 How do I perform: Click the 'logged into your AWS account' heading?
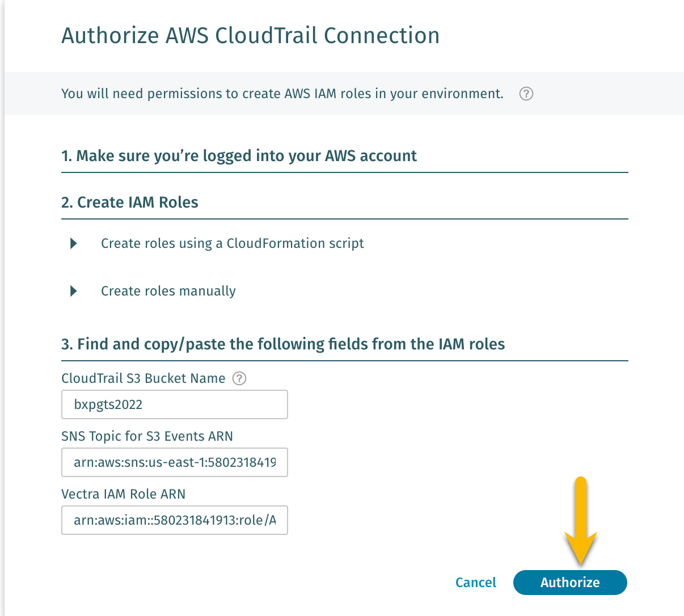tap(239, 156)
